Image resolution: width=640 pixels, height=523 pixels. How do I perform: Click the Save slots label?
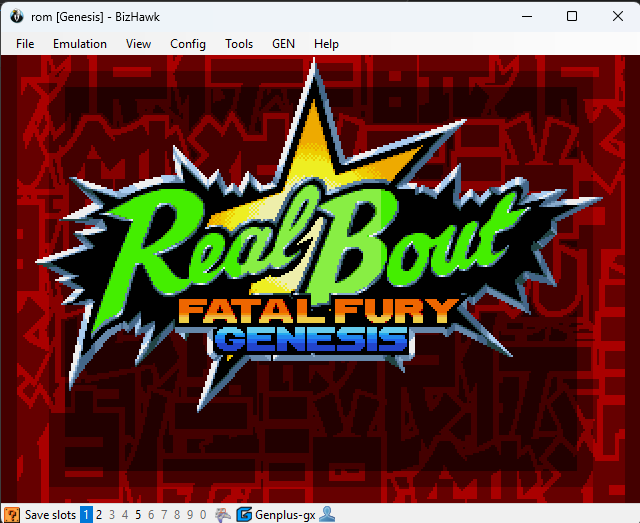click(50, 515)
